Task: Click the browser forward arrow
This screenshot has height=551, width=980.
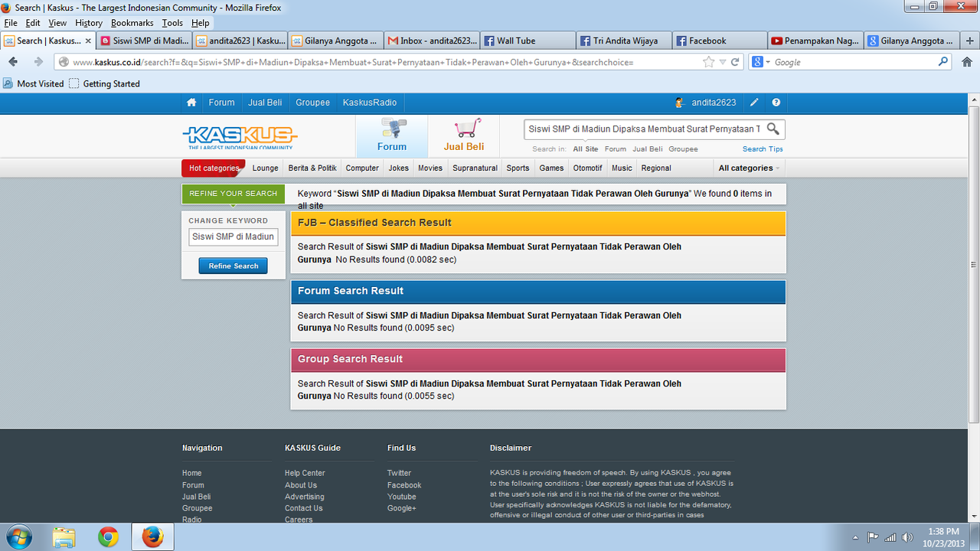Action: [38, 62]
